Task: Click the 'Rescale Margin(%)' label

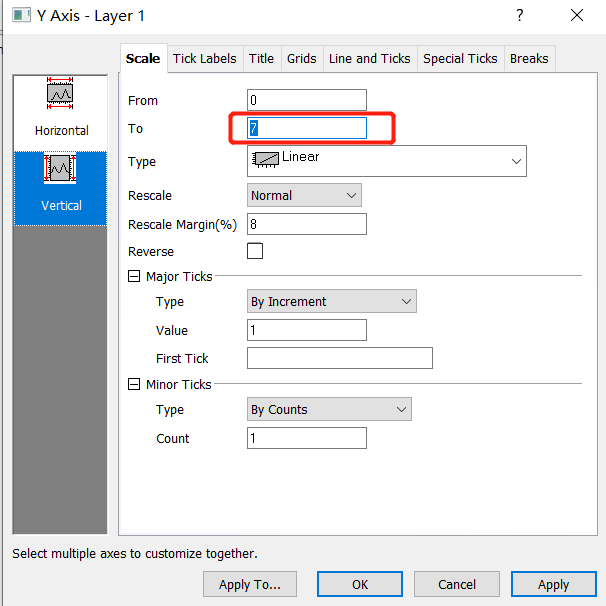Action: coord(182,225)
